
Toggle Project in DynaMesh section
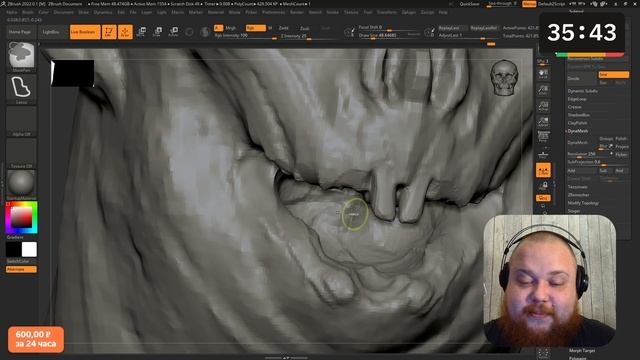tap(622, 147)
